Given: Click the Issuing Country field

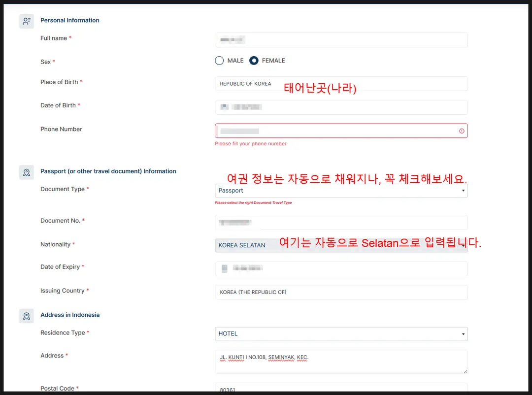Looking at the screenshot, I should coord(341,292).
